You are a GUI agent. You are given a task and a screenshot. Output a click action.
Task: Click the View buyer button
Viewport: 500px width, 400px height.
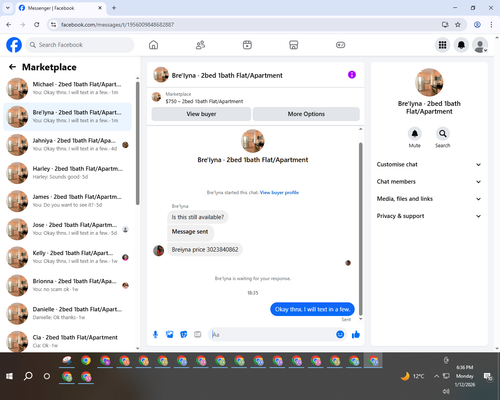pos(201,114)
